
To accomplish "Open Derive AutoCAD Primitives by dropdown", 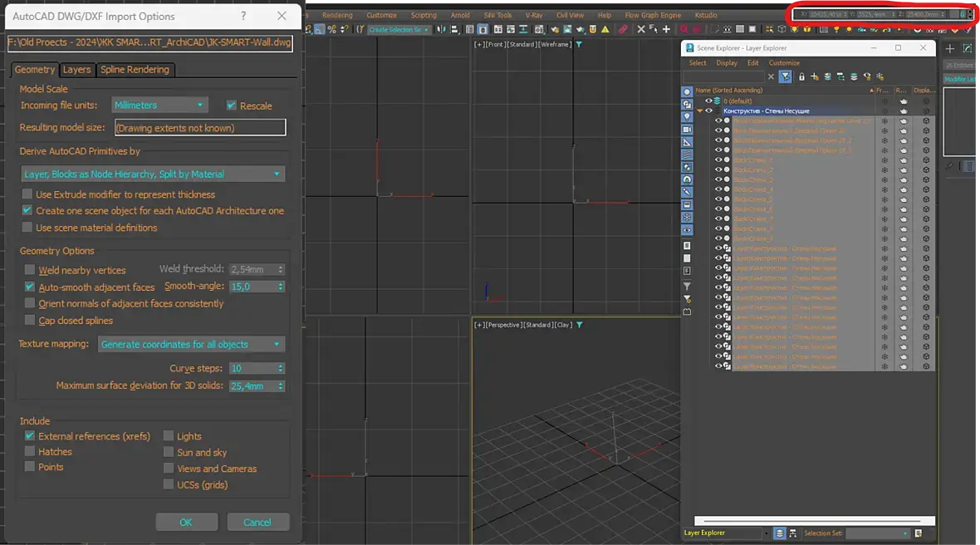I will click(x=153, y=174).
